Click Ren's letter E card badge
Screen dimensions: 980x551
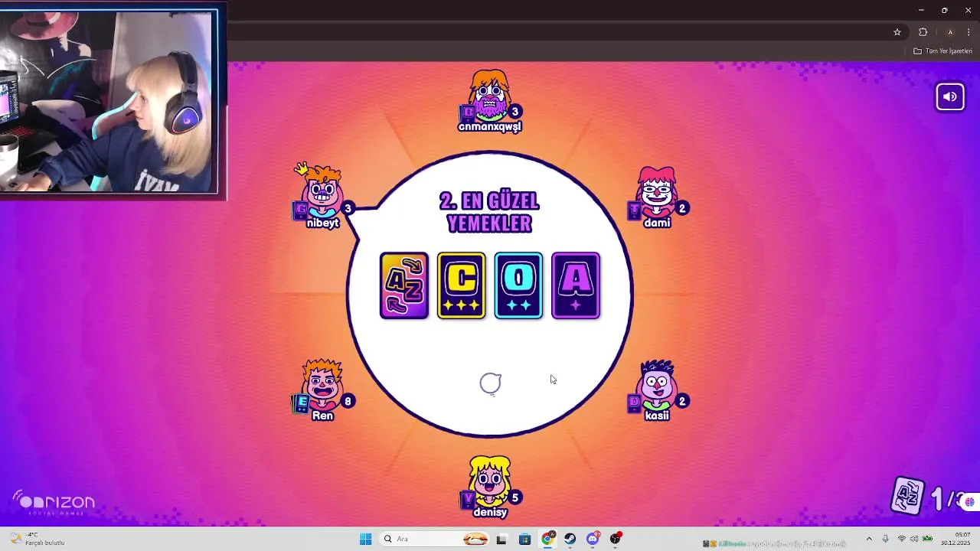pos(301,403)
